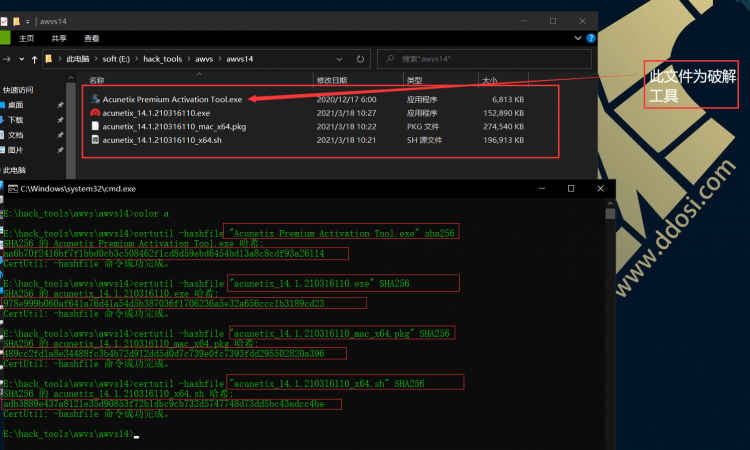Click soft (E:) breadcrumb
This screenshot has width=750, height=450.
[116, 59]
